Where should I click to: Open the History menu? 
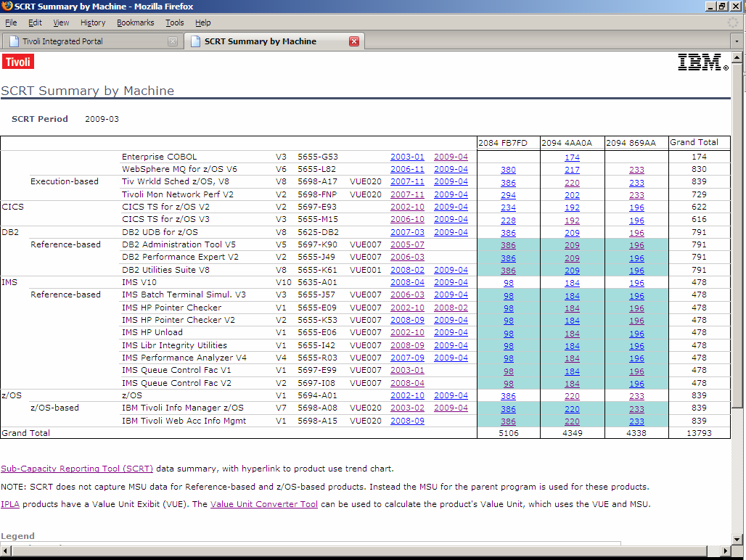coord(93,22)
